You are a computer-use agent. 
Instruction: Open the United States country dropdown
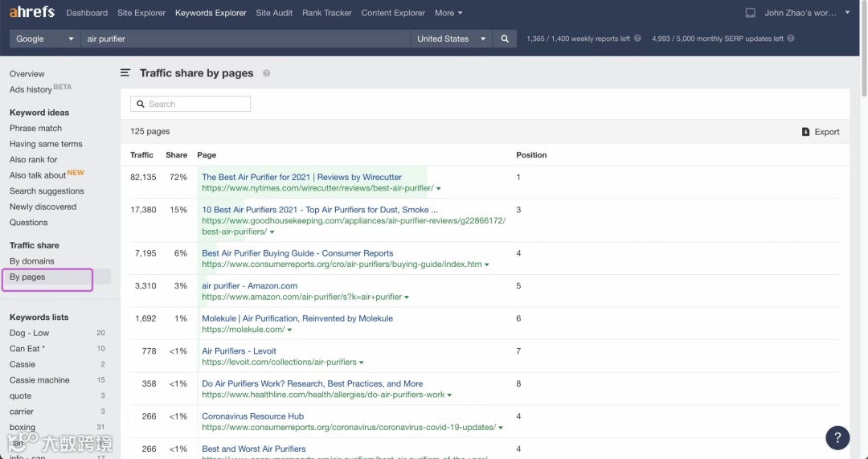tap(452, 39)
